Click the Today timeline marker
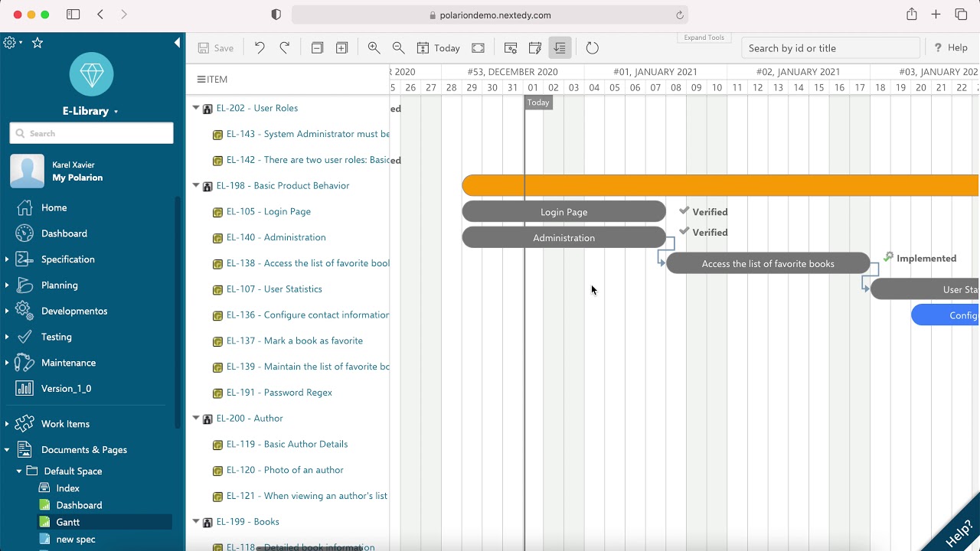This screenshot has width=980, height=551. 538,103
